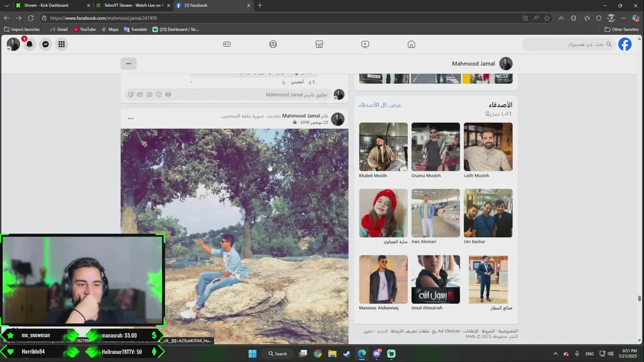Open Edge profile avatar
Image resolution: width=644 pixels, height=362 pixels.
[x=611, y=18]
